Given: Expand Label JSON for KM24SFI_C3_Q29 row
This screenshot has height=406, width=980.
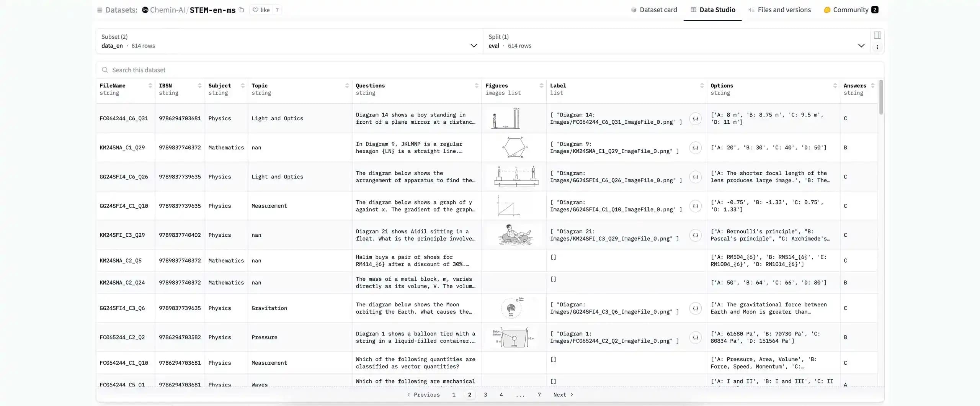Looking at the screenshot, I should (696, 235).
